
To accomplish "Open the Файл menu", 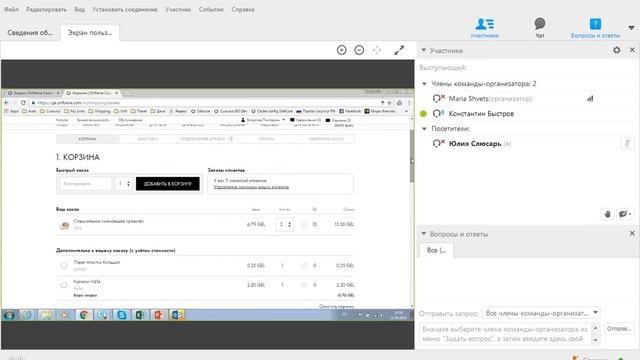I will pyautogui.click(x=11, y=9).
